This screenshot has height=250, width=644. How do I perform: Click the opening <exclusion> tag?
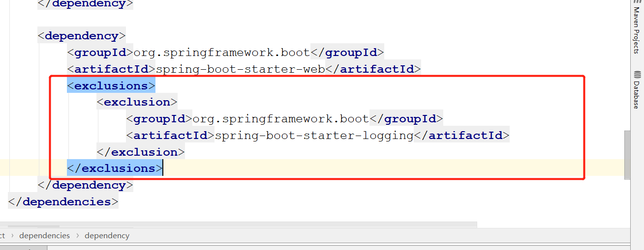point(137,102)
